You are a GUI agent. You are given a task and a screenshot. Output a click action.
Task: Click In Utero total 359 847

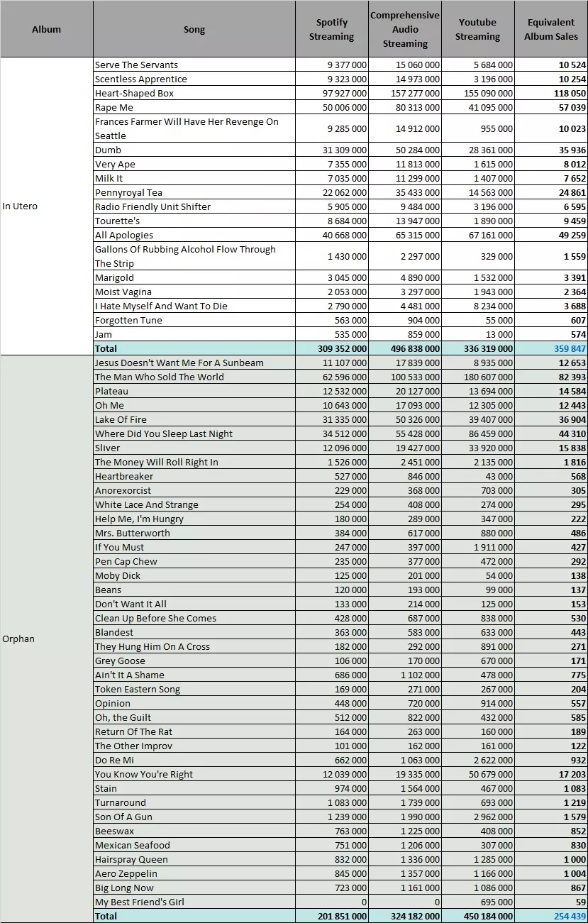pos(551,348)
